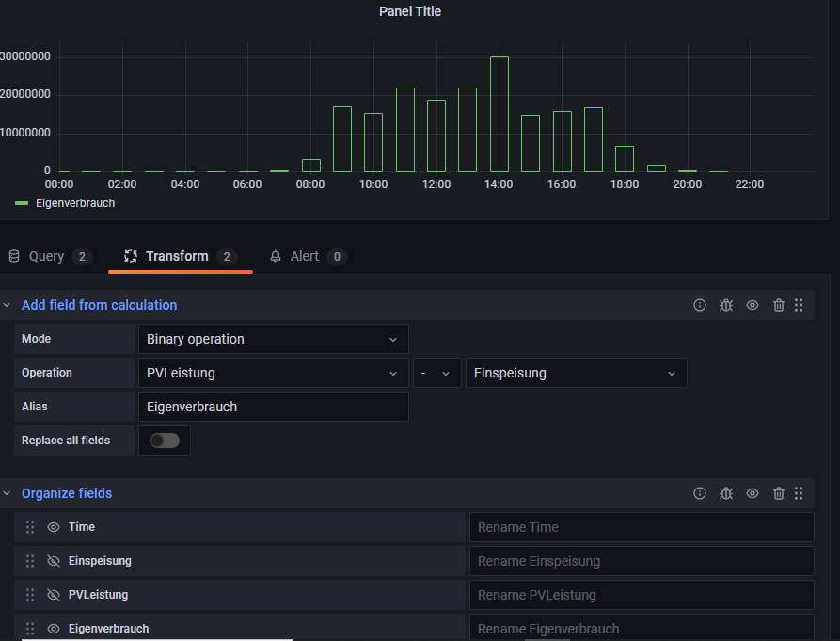Viewport: 840px width, 641px height.
Task: Click drag handle of the Time field row
Action: 30,527
